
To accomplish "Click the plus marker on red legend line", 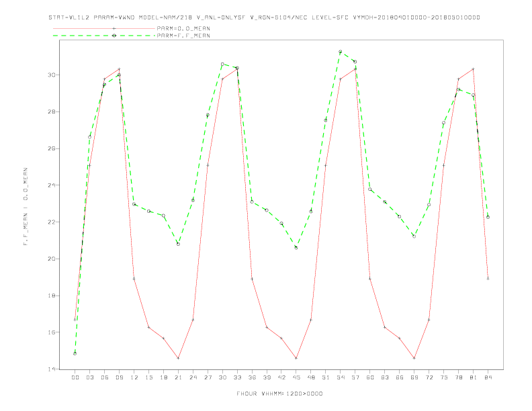I will tap(114, 28).
